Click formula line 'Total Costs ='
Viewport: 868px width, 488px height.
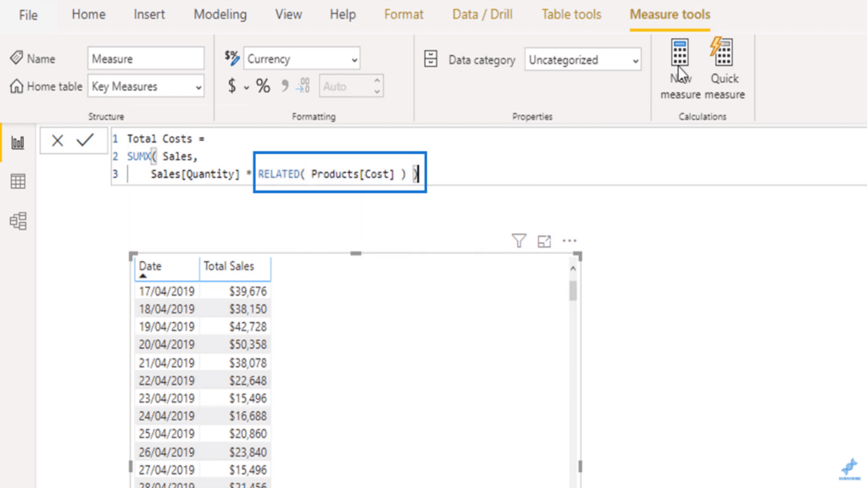coord(165,139)
